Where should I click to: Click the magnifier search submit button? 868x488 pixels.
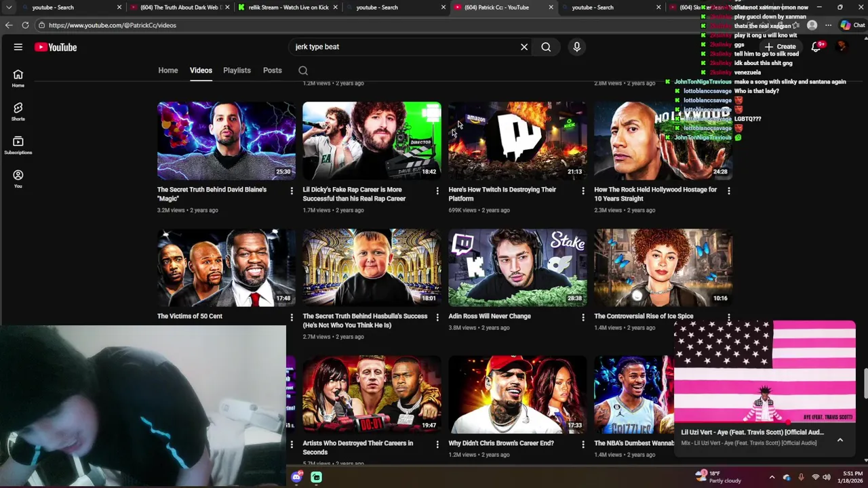click(x=546, y=47)
